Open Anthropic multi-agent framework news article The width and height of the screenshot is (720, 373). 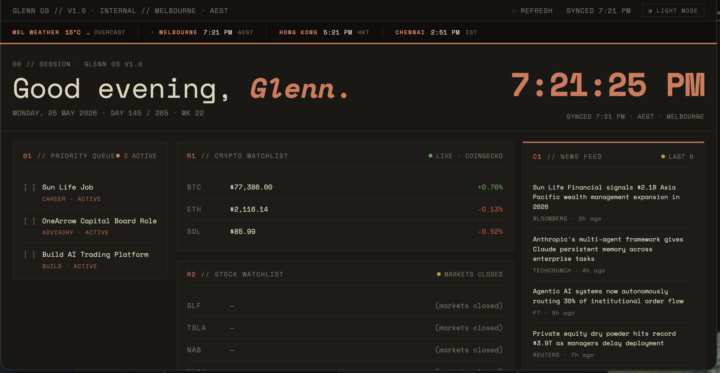[x=608, y=249]
